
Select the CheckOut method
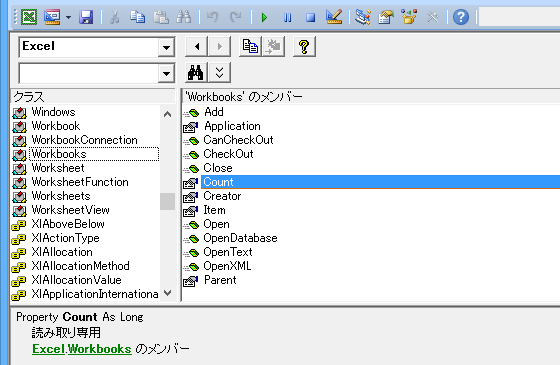(228, 154)
